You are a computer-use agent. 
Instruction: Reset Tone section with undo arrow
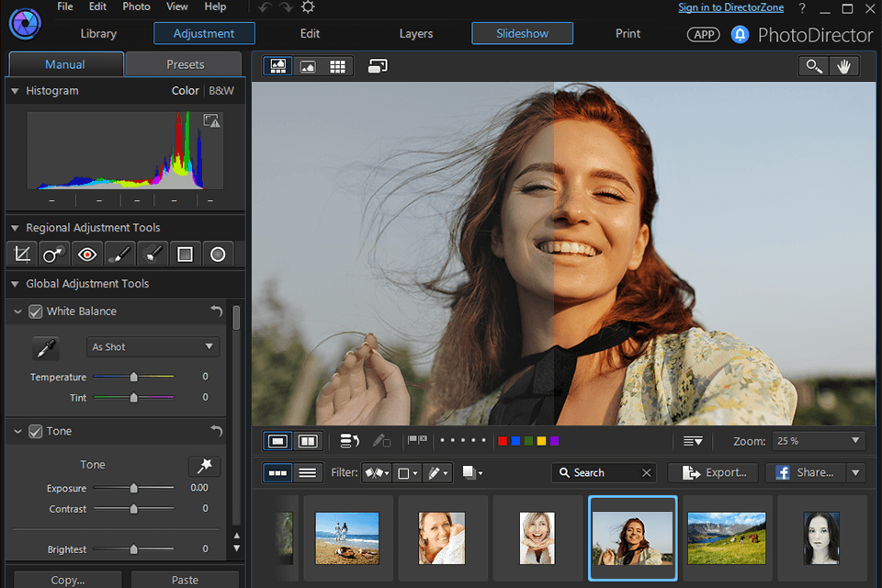217,431
